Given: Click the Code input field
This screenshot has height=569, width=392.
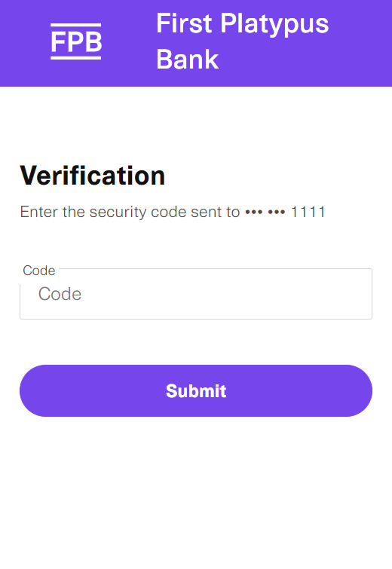Looking at the screenshot, I should [x=196, y=294].
